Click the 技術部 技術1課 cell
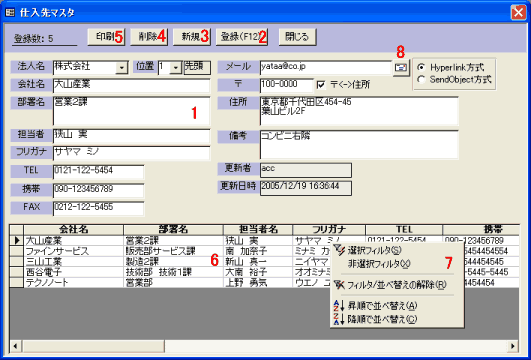The height and width of the screenshot is (360, 531). point(173,272)
